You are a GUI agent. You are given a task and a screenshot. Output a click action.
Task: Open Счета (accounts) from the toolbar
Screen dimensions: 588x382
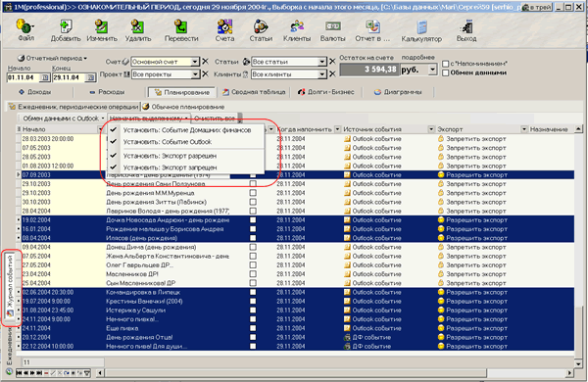coord(224,30)
